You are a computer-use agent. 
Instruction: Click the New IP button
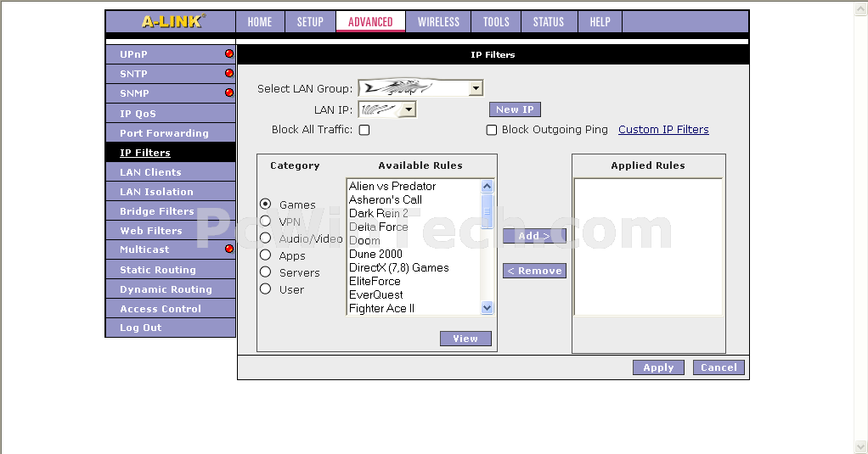pos(515,109)
